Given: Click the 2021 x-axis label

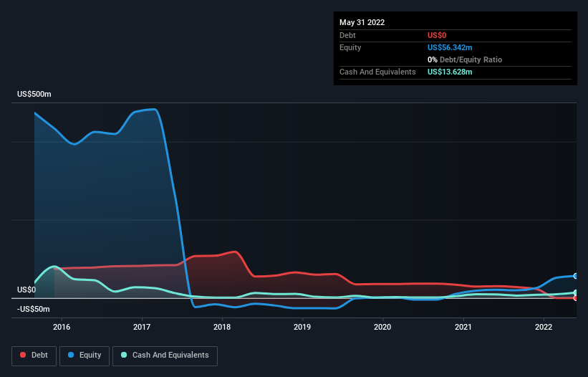Looking at the screenshot, I should [x=463, y=327].
